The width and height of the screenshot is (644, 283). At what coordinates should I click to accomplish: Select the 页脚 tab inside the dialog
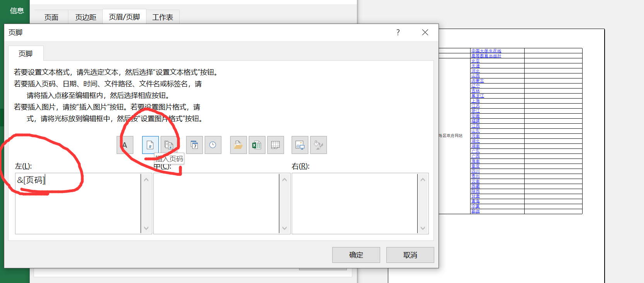[25, 54]
